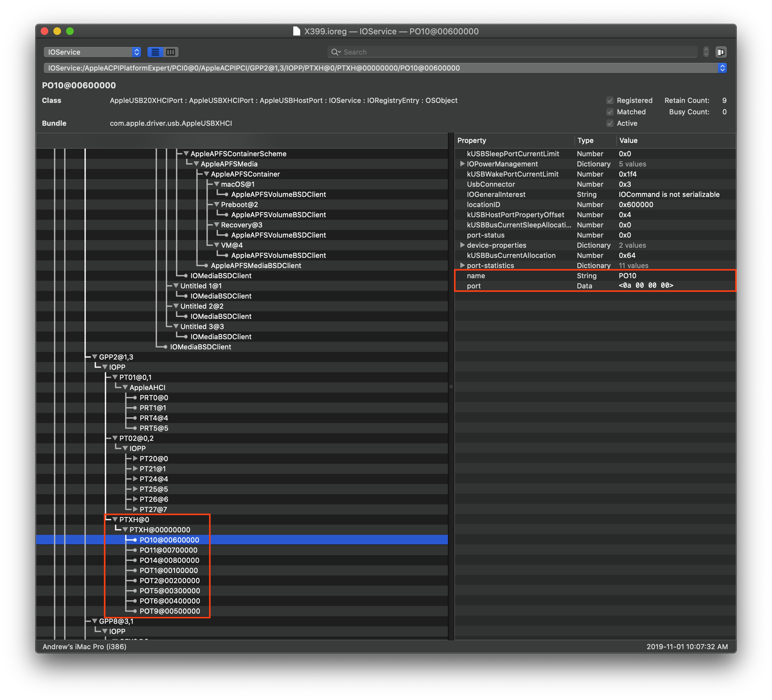Select POT9@00500000 tree entry
772x700 pixels.
tap(170, 611)
